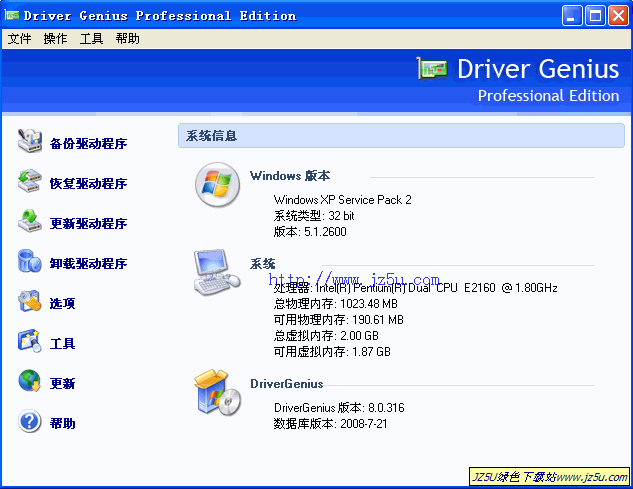Click the Driver Genius banner title text
Screen dimensions: 633x489
coord(538,69)
